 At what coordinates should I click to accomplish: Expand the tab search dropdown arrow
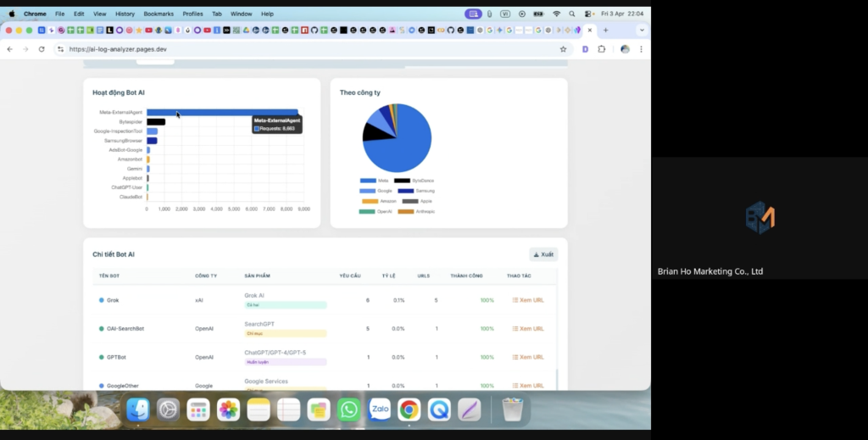[641, 30]
